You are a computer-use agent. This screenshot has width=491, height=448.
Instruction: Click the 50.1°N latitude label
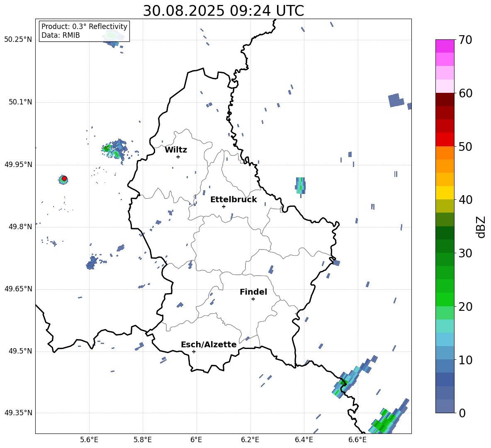20,102
